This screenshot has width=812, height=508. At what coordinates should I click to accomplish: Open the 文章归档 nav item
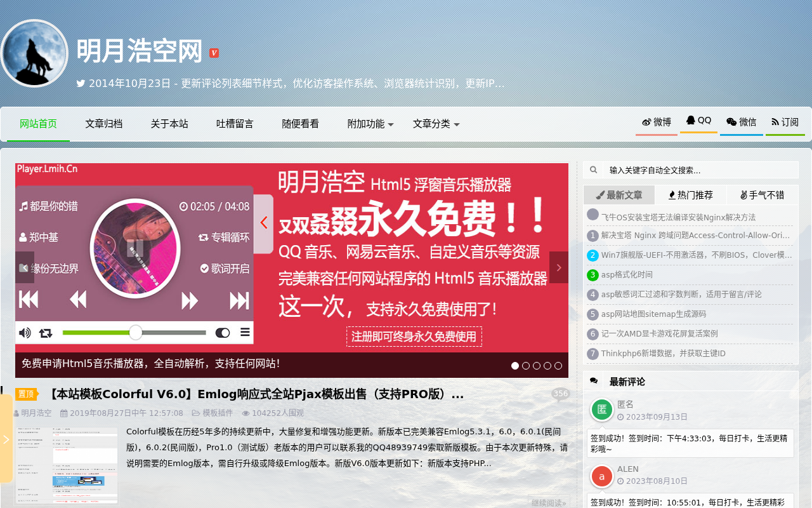tap(104, 124)
